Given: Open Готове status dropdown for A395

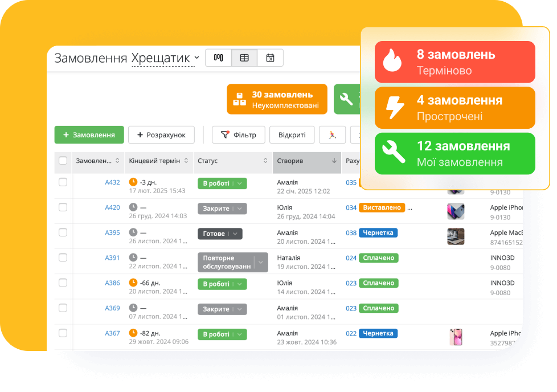Looking at the screenshot, I should (235, 234).
